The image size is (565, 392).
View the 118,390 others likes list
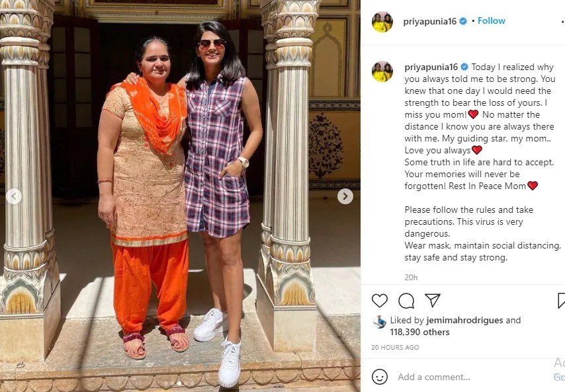pyautogui.click(x=420, y=332)
